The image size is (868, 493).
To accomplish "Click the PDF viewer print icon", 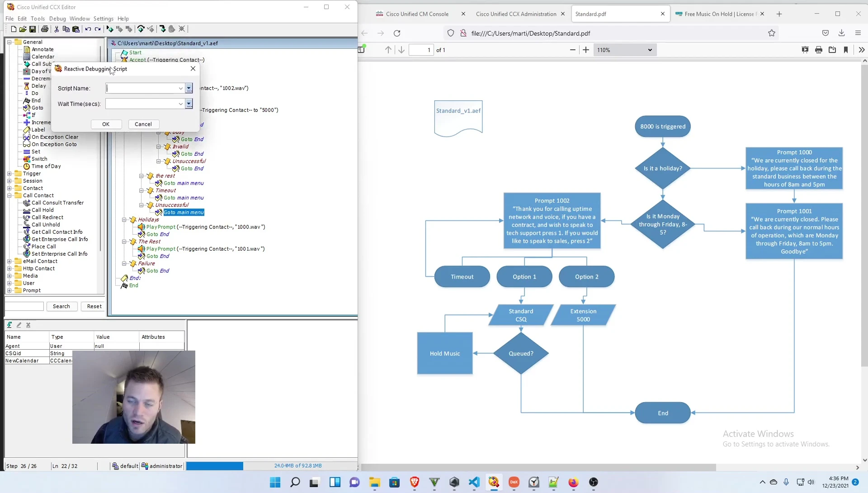I will pos(819,50).
